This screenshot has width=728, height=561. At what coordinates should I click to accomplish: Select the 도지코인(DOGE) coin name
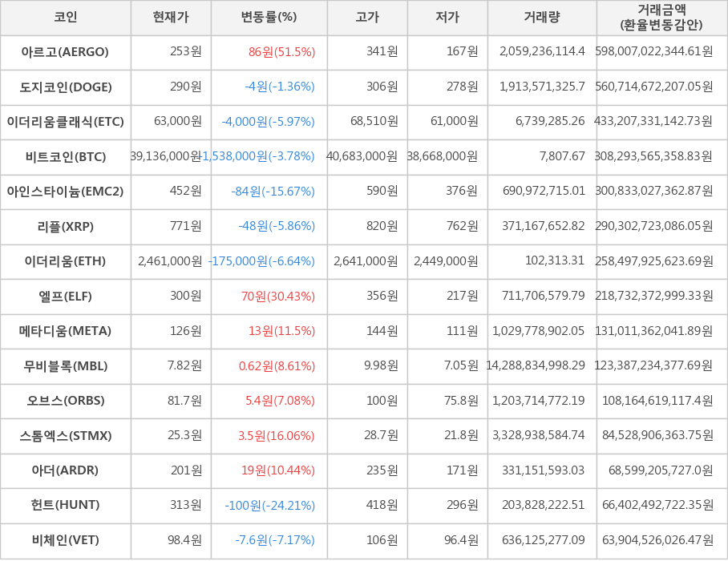pyautogui.click(x=65, y=87)
